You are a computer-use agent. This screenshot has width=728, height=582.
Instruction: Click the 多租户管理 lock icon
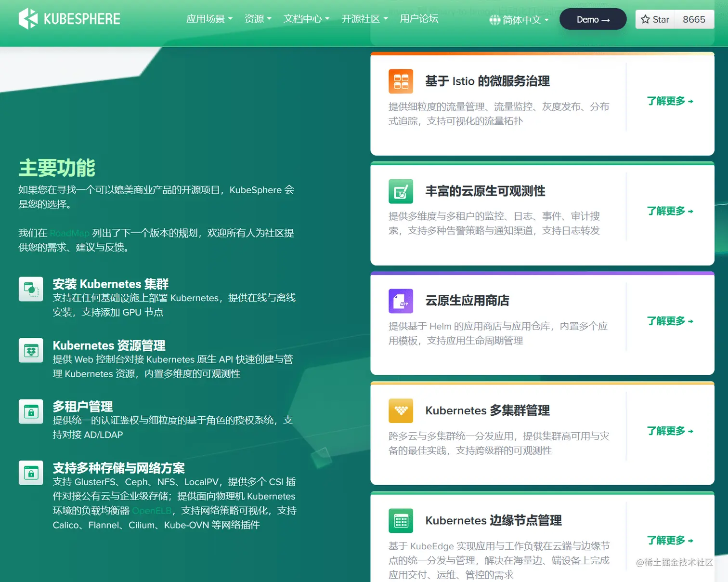[31, 411]
